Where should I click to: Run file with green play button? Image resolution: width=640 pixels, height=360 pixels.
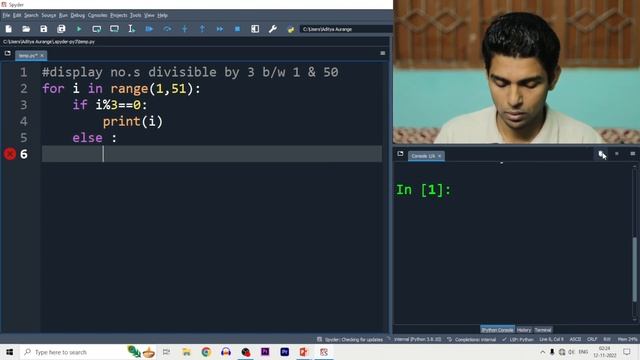(79, 29)
